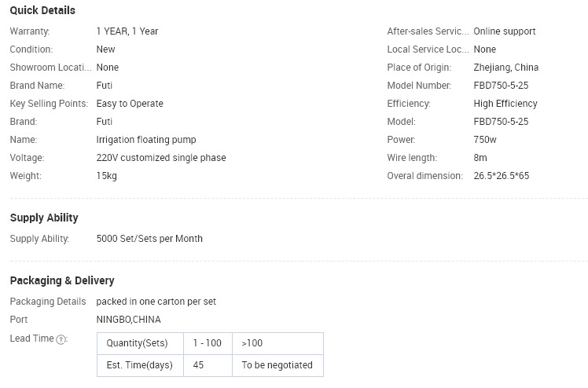The height and width of the screenshot is (388, 588).
Task: Click the truncated After-sales Service label
Action: click(x=428, y=31)
